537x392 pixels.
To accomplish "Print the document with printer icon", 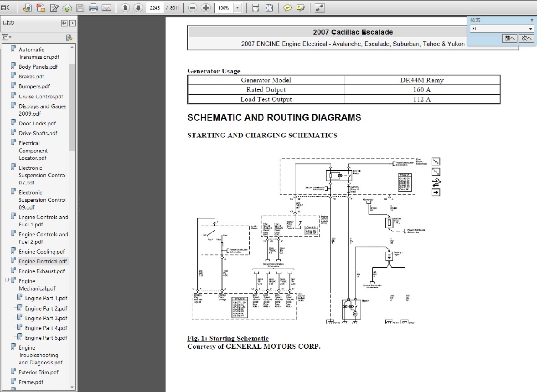I will [x=93, y=8].
